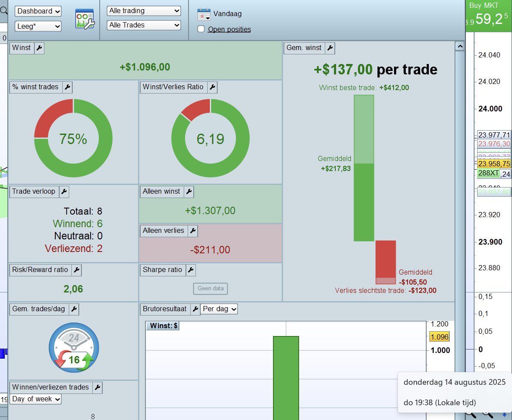
Task: Click the '+$137,00 per trade' heading
Action: pos(375,70)
